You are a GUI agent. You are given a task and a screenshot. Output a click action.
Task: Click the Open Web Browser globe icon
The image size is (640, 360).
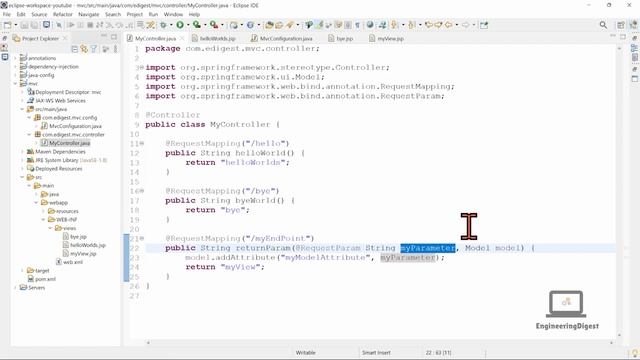(370, 25)
